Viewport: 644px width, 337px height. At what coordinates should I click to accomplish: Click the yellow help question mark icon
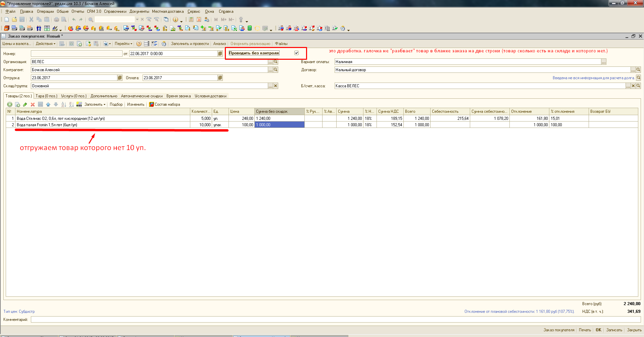139,44
